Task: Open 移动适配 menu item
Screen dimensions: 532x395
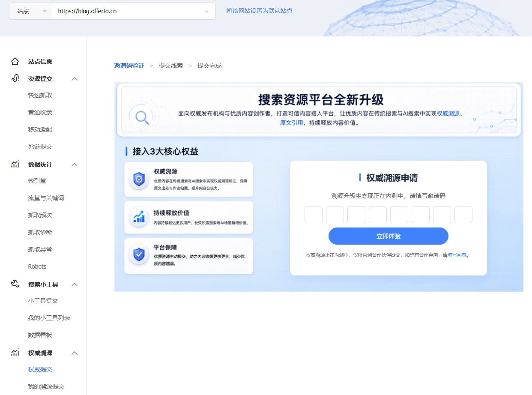Action: 40,129
